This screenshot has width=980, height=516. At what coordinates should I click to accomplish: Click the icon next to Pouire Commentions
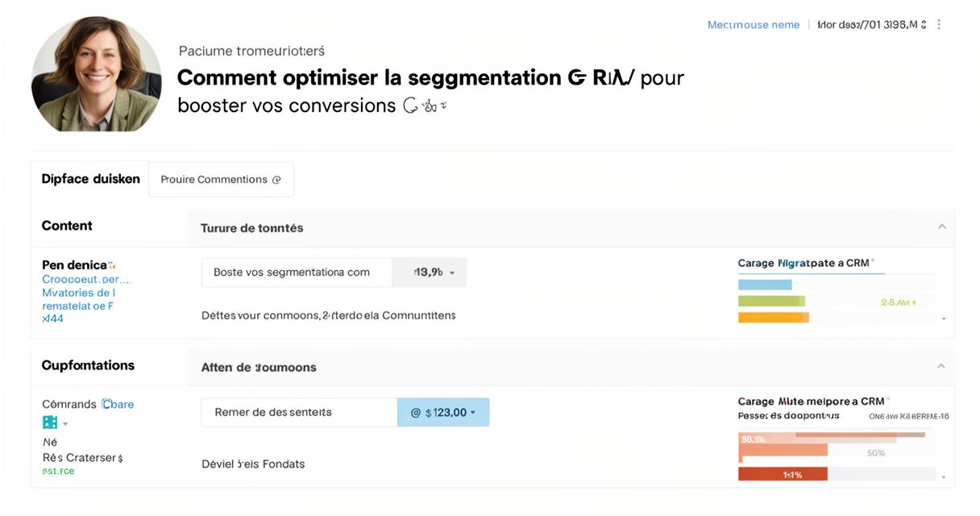[276, 180]
